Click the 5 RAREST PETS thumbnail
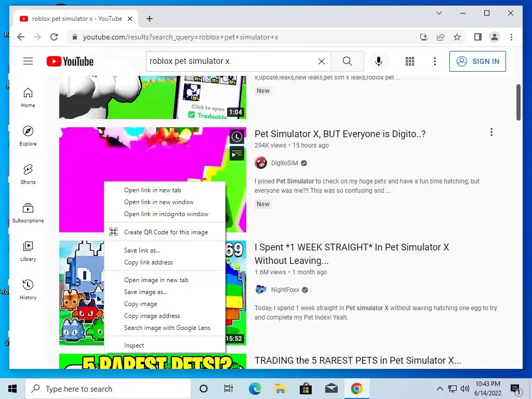 (x=153, y=362)
